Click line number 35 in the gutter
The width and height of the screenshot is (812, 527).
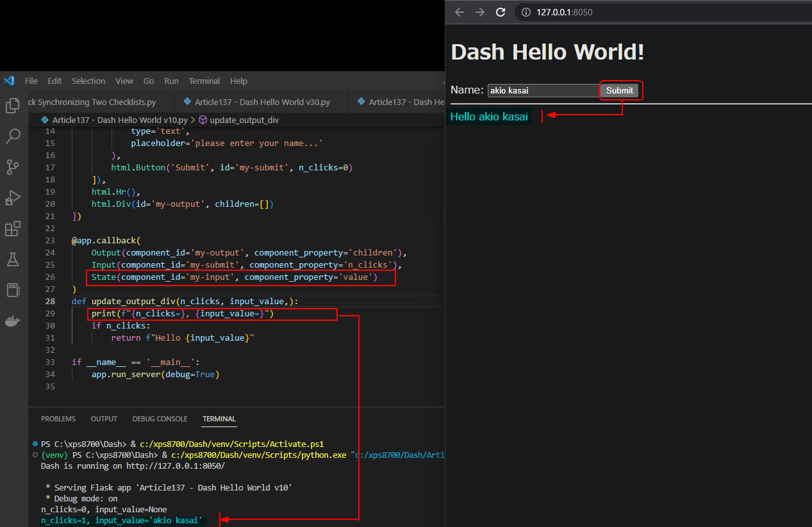tap(50, 386)
